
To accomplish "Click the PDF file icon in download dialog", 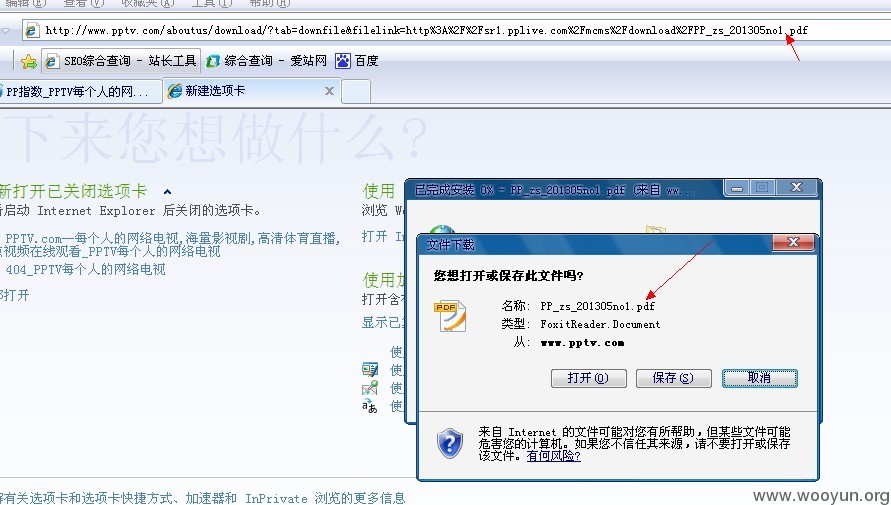I will (450, 316).
